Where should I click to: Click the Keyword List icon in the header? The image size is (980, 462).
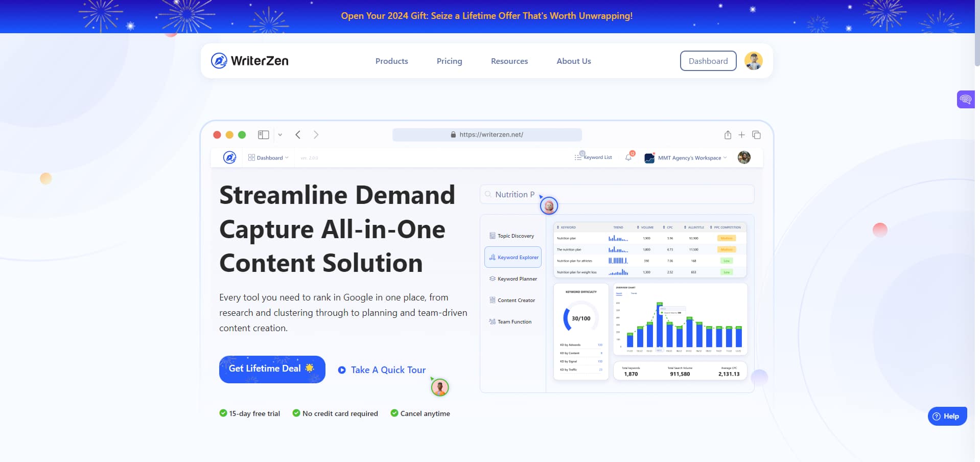577,157
